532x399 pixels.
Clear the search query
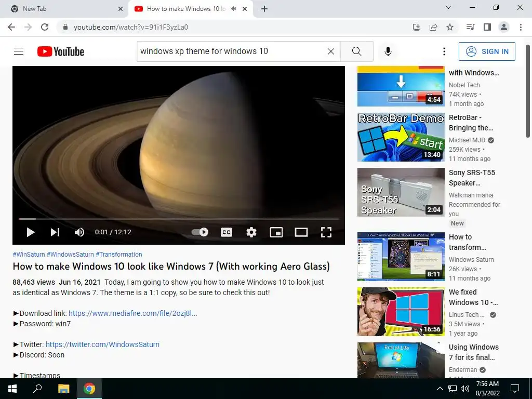331,51
